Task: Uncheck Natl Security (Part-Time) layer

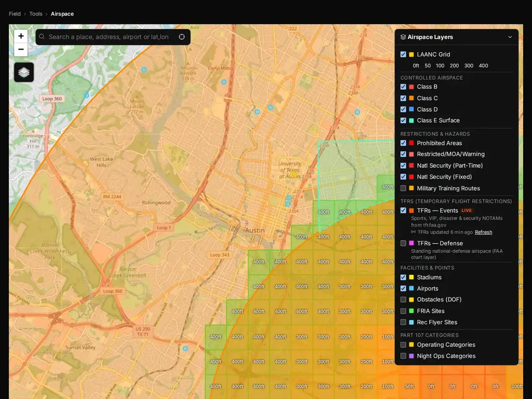Action: (403, 166)
